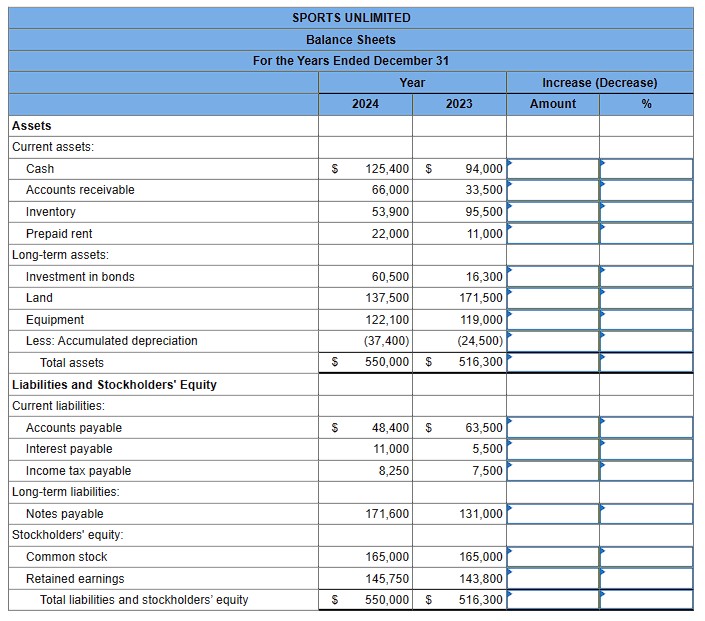Click the Current liabilities label
The height and width of the screenshot is (621, 705).
coord(58,406)
